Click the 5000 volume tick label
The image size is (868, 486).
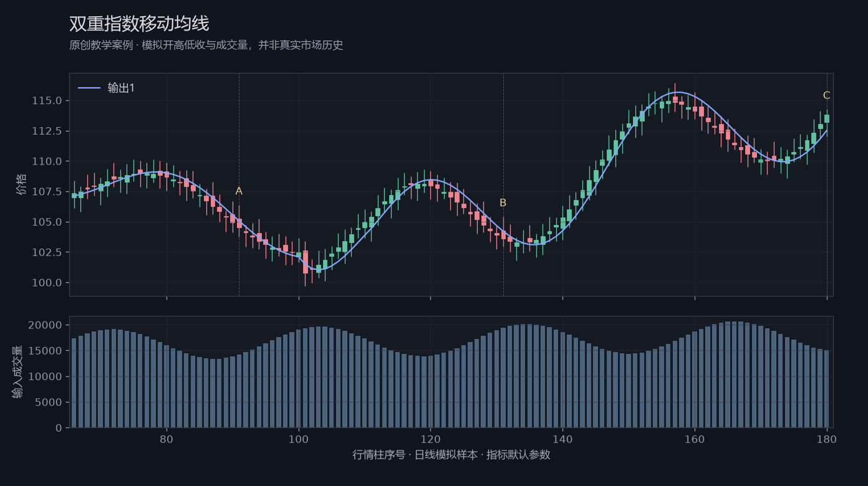pyautogui.click(x=49, y=403)
